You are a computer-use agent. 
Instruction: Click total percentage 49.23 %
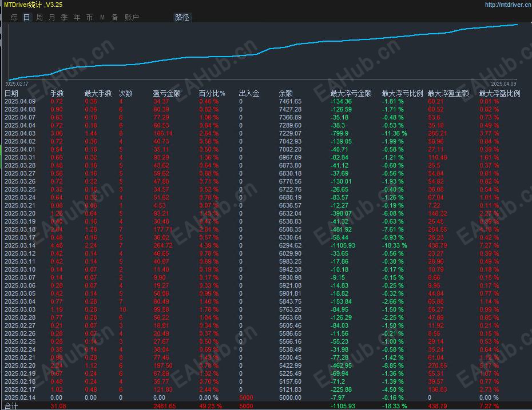(x=211, y=406)
